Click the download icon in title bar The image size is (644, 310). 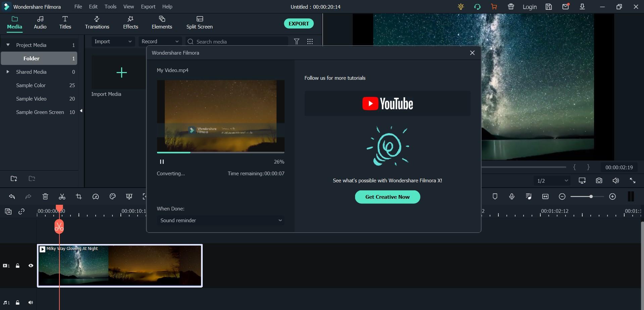tap(582, 7)
